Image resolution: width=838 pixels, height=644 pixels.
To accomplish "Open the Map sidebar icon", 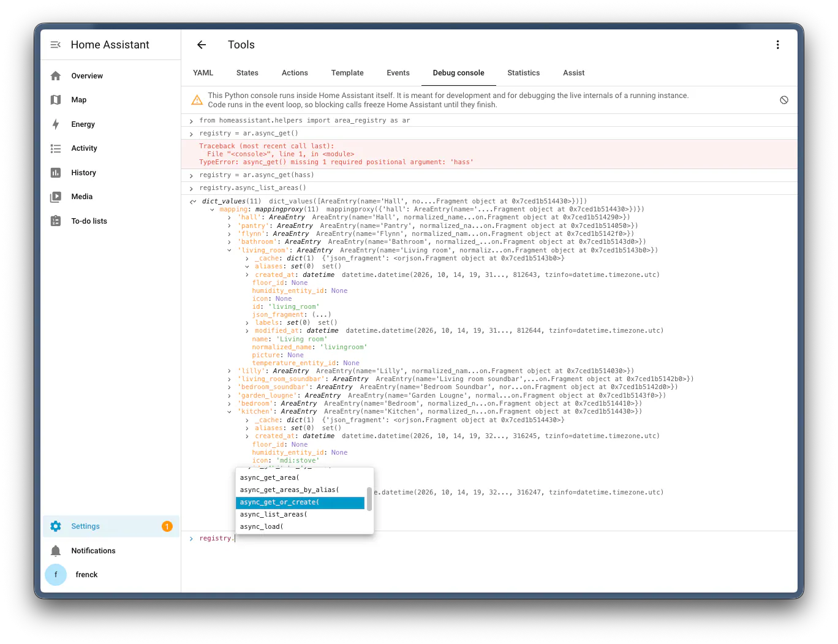I will click(56, 100).
